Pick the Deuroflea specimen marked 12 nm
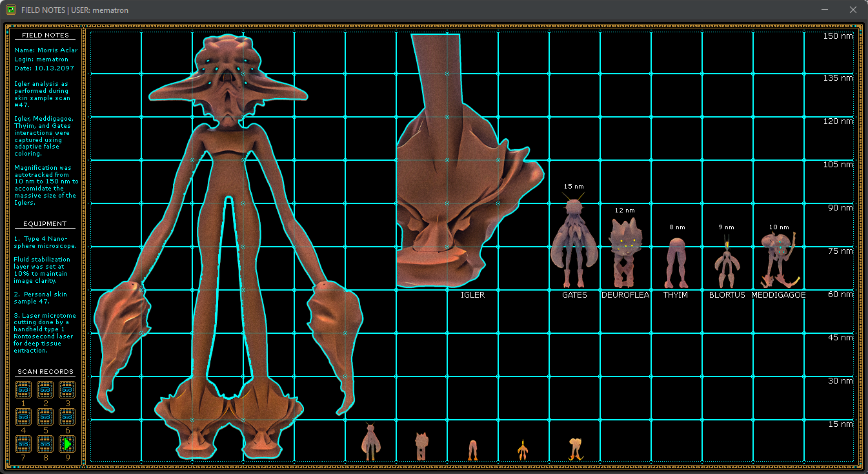868x474 pixels. (625, 252)
